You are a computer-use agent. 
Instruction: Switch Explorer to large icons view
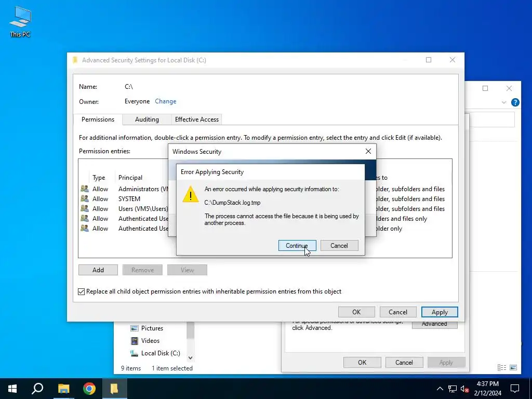(513, 367)
